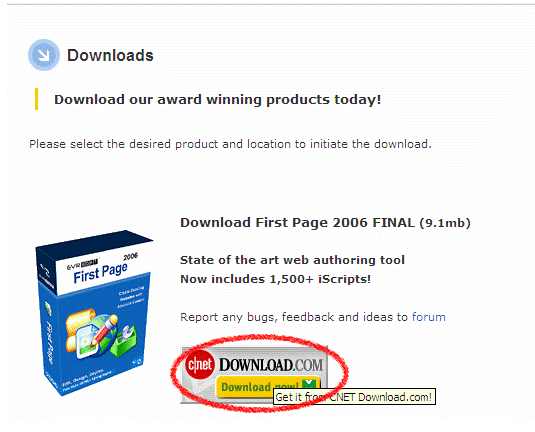This screenshot has width=535, height=432.
Task: Open the forum link
Action: (429, 317)
